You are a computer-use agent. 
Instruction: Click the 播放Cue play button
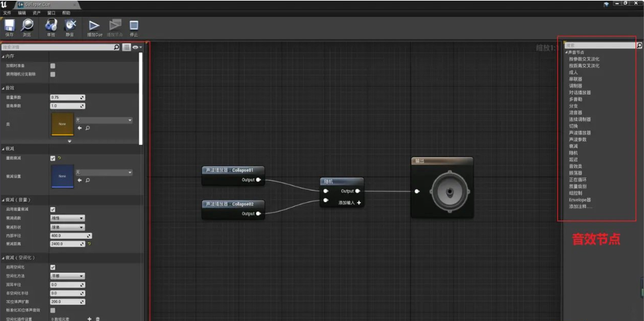95,25
